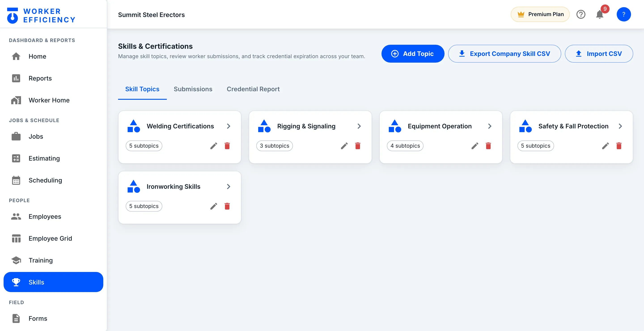644x331 pixels.
Task: Click Export Company Skill CSV
Action: click(504, 54)
